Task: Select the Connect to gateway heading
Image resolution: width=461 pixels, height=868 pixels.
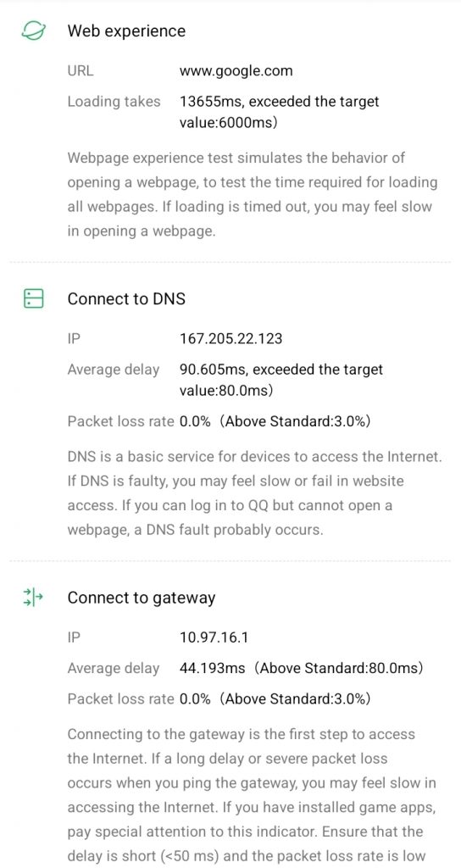Action: point(142,598)
